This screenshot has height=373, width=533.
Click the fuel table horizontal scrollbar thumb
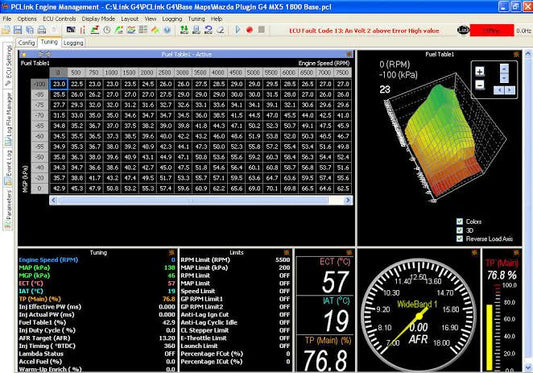coord(193,200)
